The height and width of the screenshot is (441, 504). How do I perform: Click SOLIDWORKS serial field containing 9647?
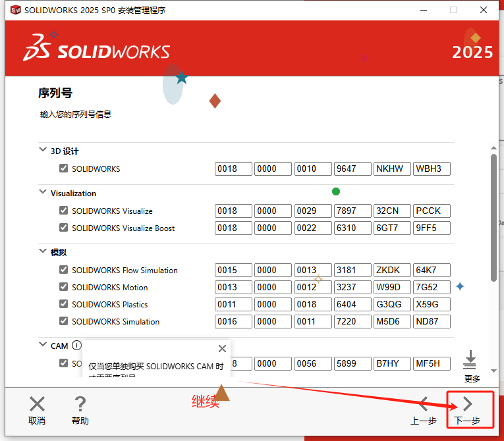pyautogui.click(x=352, y=169)
